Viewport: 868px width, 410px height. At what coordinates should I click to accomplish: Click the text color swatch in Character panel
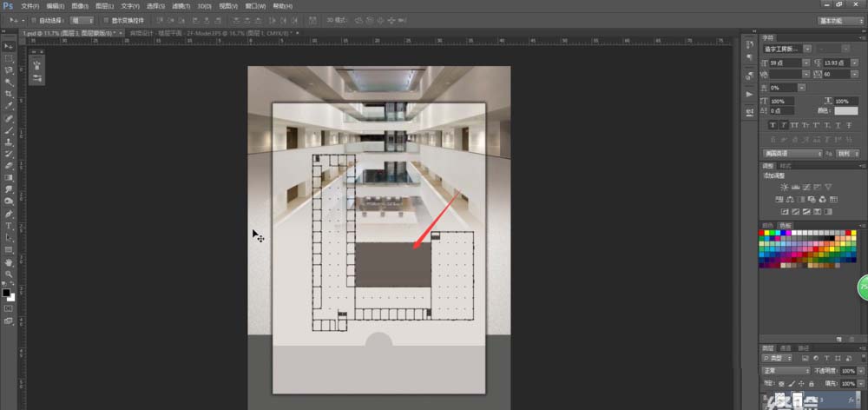(x=845, y=111)
